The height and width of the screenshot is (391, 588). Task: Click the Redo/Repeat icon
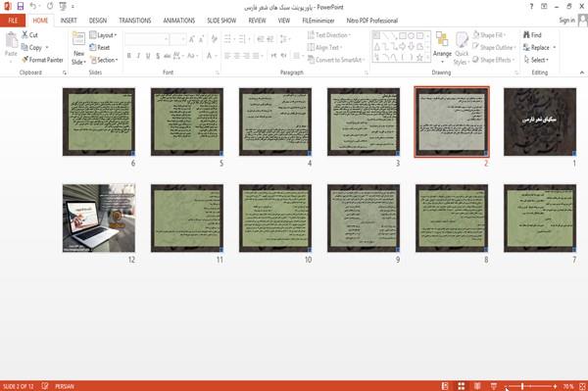50,7
